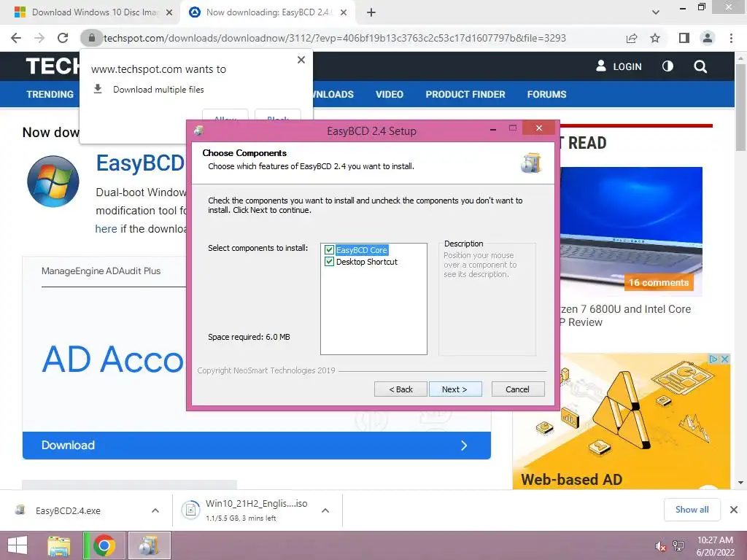Toggle TechSpot dark mode icon
This screenshot has height=560, width=747.
667,66
